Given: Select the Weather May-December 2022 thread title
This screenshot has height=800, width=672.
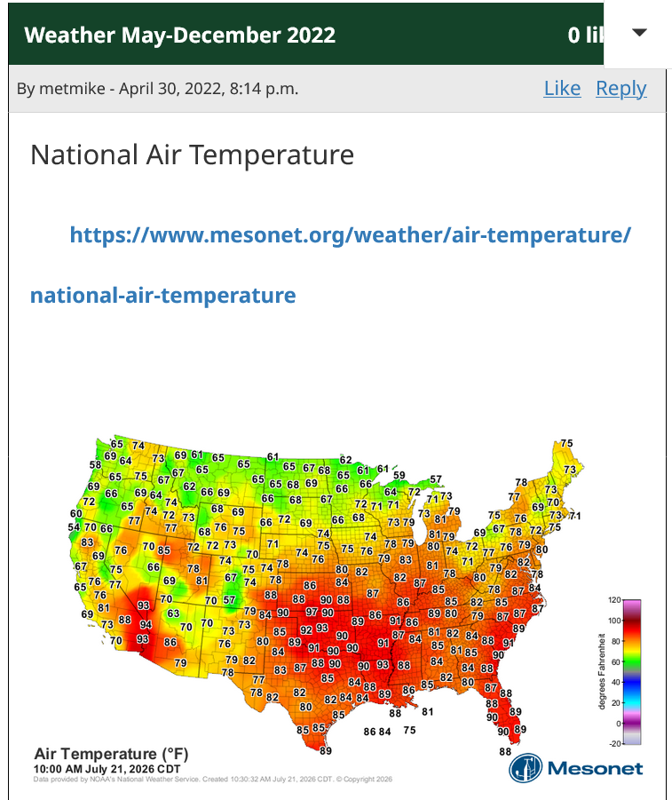Looking at the screenshot, I should [x=179, y=36].
